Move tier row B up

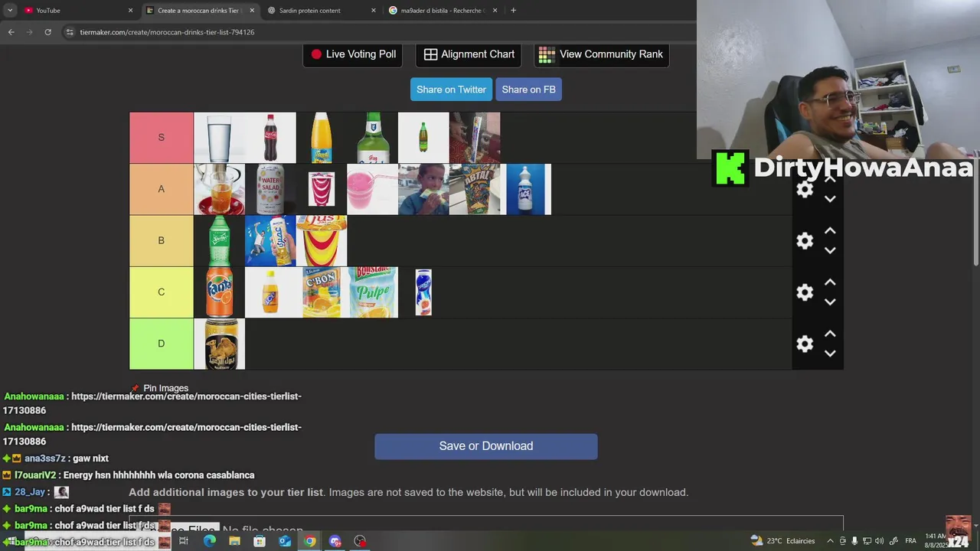(830, 230)
